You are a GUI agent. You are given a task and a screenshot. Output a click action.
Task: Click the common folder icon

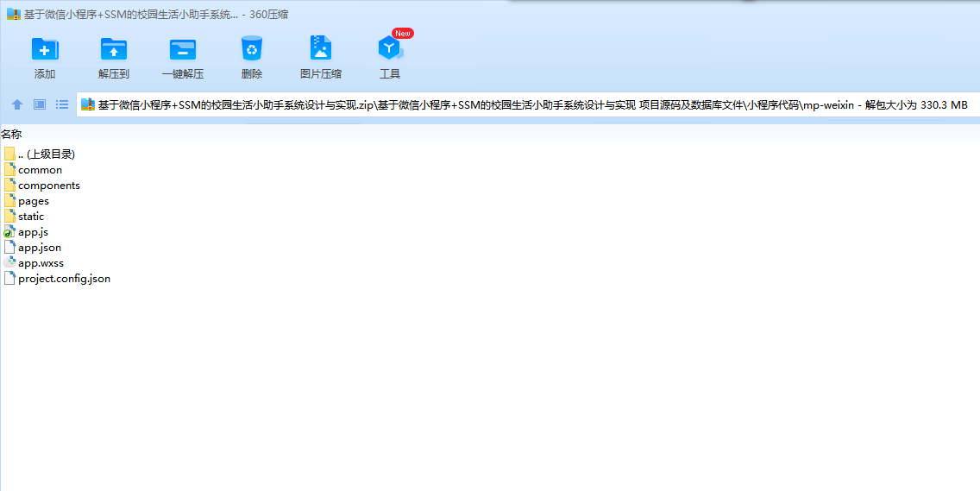[x=9, y=169]
